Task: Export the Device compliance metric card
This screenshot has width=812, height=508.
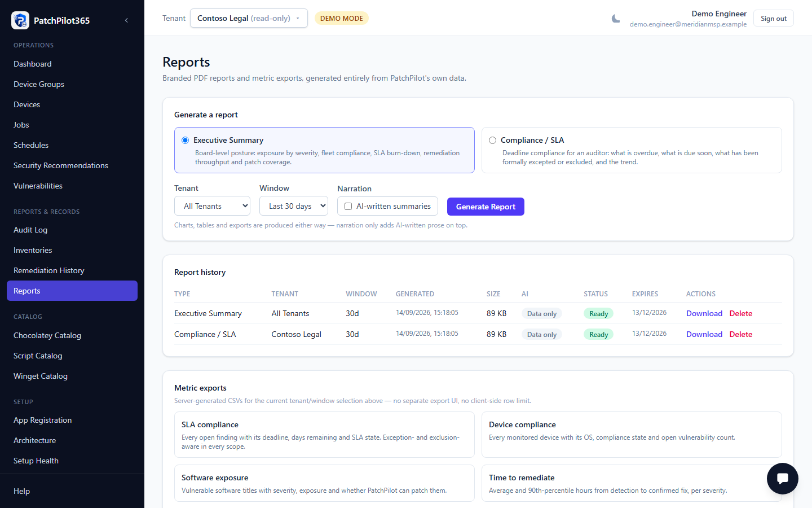Action: [632, 435]
